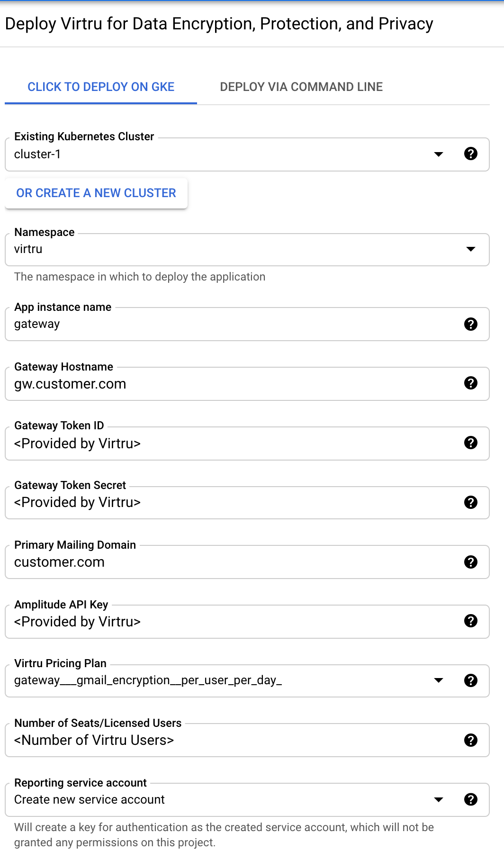Expand the Existing Kubernetes Cluster dropdown arrow
504x851 pixels.
439,154
